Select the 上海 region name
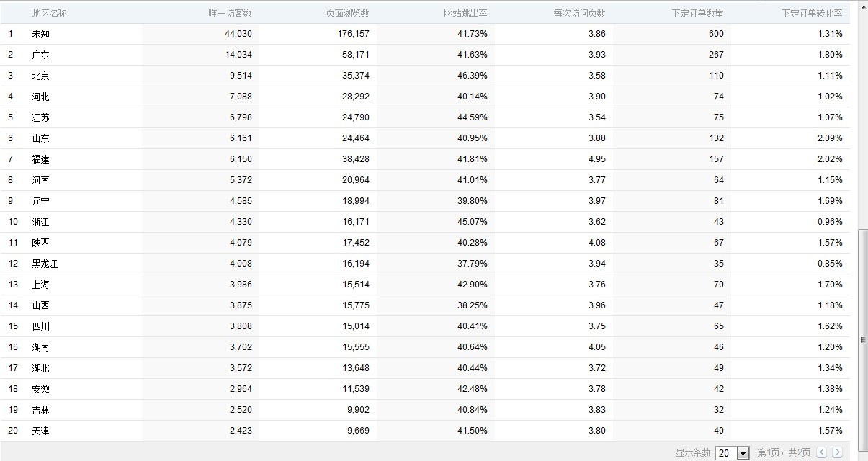Screen dimensions: 868x461 point(41,285)
